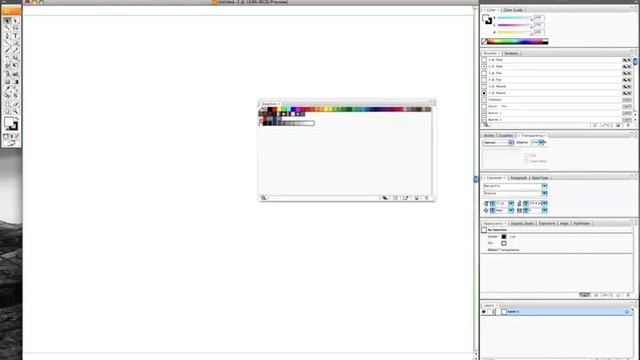Image resolution: width=640 pixels, height=360 pixels.
Task: Click Delete Brush trash icon in Brushes panel
Action: click(x=629, y=125)
